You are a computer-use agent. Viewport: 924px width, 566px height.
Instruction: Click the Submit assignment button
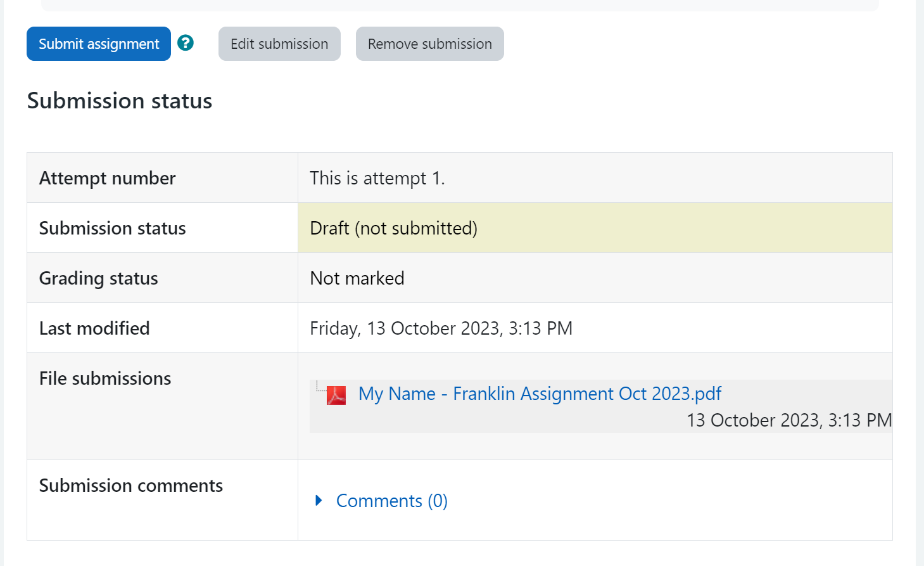coord(99,44)
